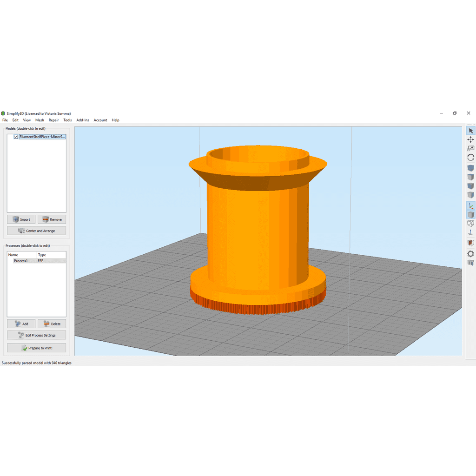476x476 pixels.
Task: Uncheck the FilamentShelfPiece model checkbox
Action: tap(16, 137)
